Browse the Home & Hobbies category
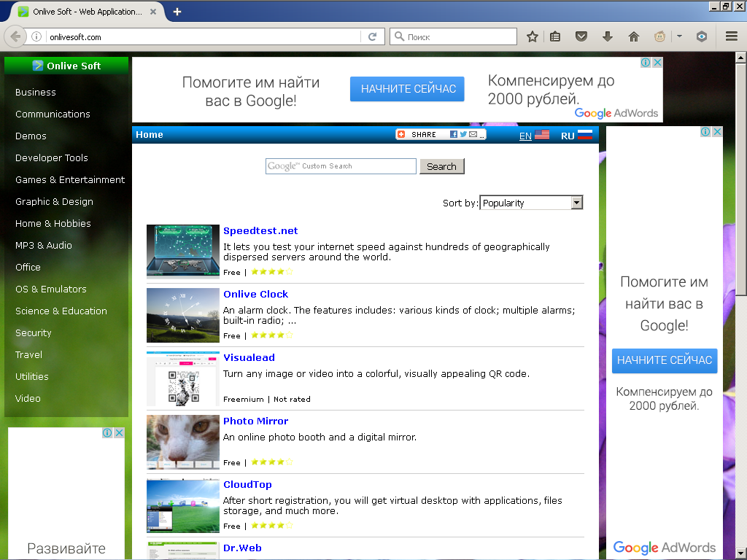747x560 pixels. [53, 224]
